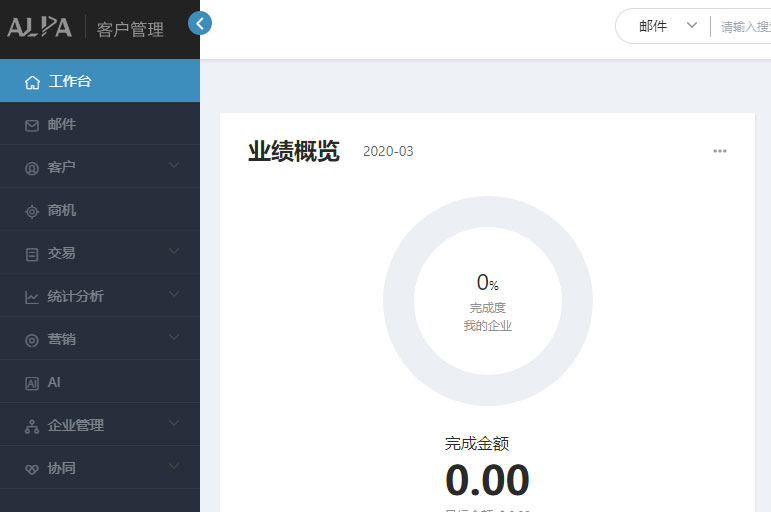
Task: Click the 完成金额 label
Action: tap(477, 444)
